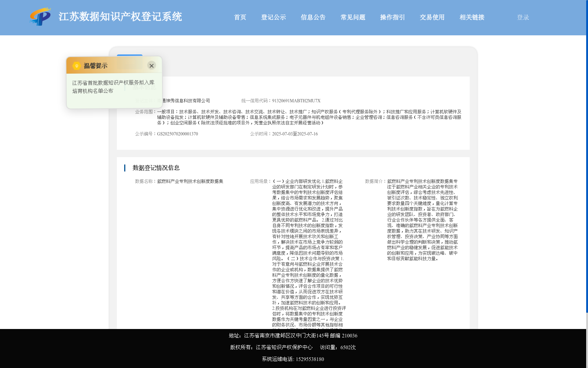Click the support phone 15295538180
The image size is (588, 368).
coord(310,359)
